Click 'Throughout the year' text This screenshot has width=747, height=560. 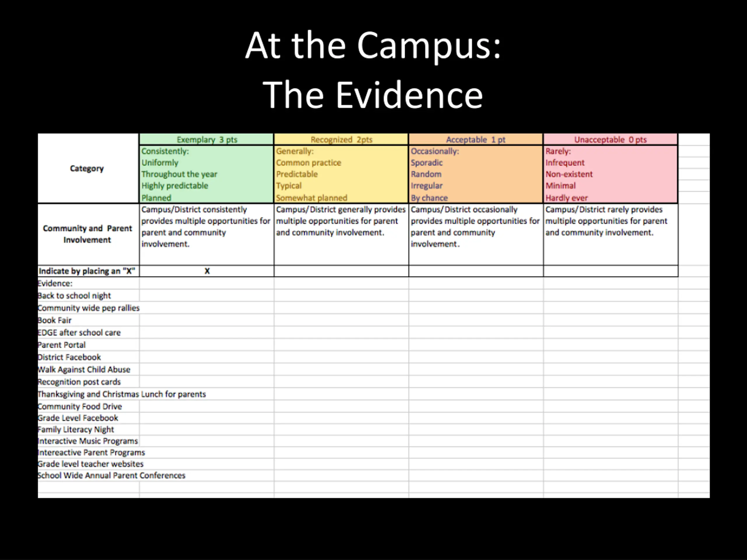179,174
